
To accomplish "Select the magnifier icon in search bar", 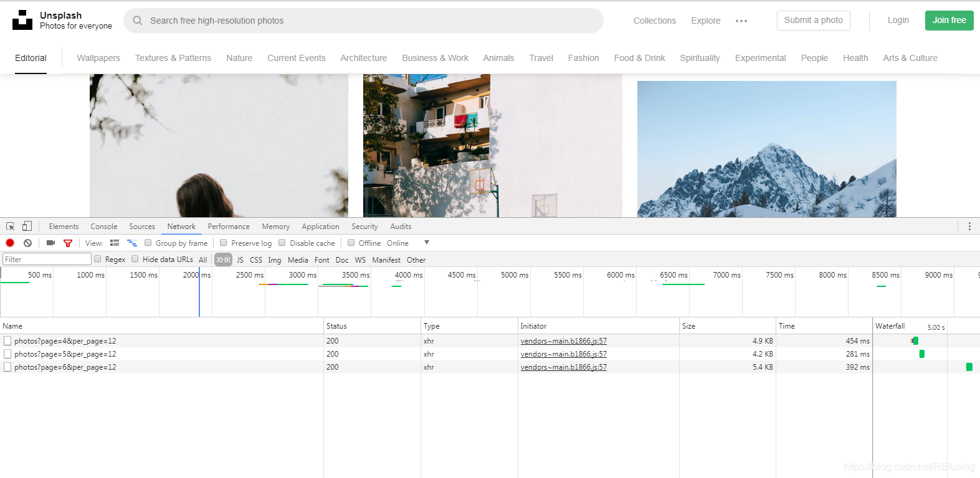I will (138, 21).
